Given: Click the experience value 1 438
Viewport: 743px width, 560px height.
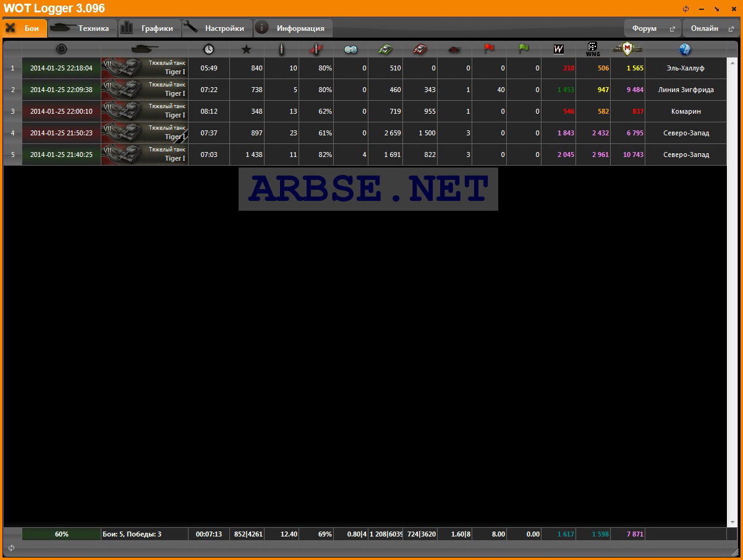Looking at the screenshot, I should pos(254,155).
